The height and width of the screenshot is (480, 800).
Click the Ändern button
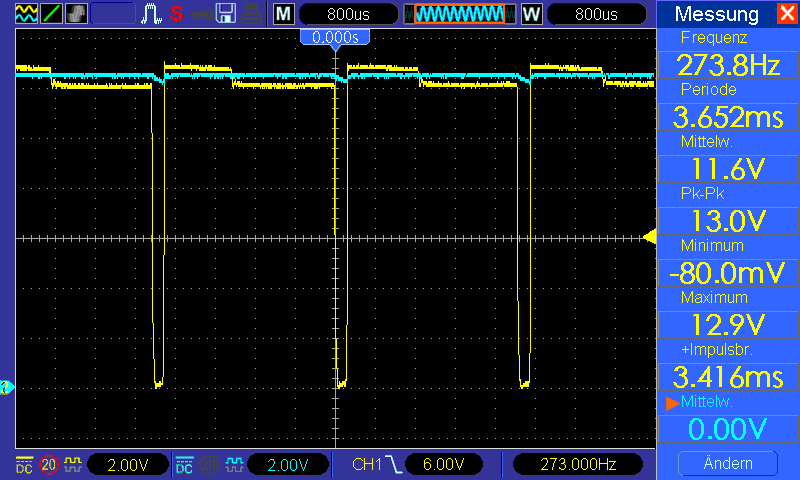[728, 464]
